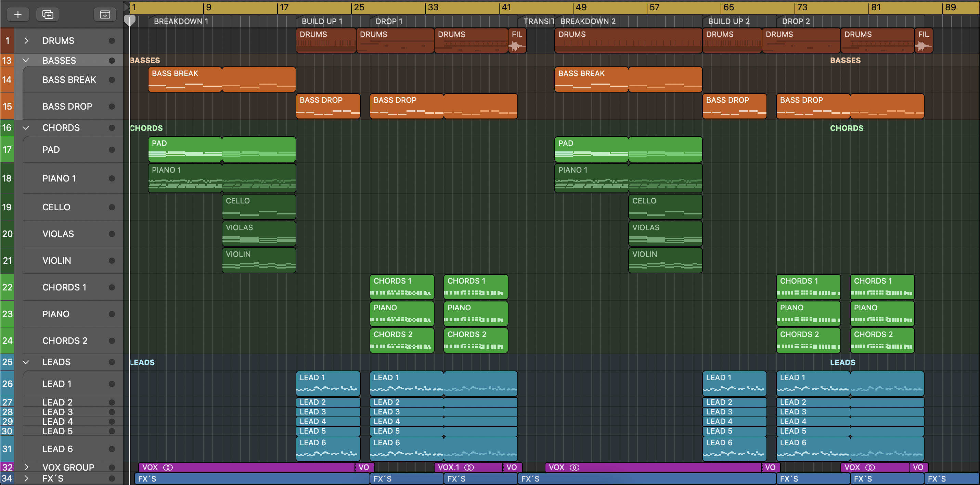Click the cycle range triangle left of ruler
The height and width of the screenshot is (485, 980).
click(126, 7)
